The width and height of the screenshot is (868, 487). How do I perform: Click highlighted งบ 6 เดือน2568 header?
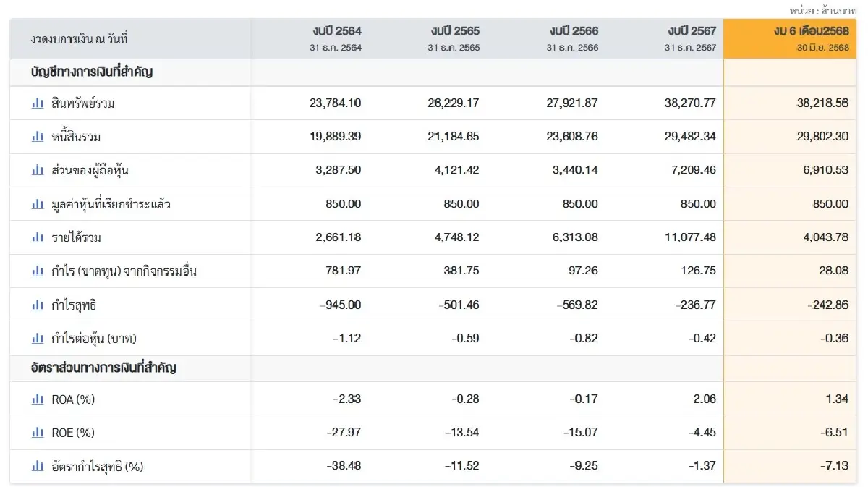(810, 31)
